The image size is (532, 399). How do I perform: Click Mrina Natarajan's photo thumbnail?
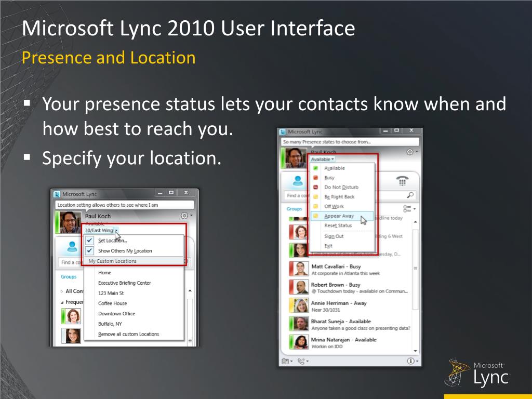[301, 342]
